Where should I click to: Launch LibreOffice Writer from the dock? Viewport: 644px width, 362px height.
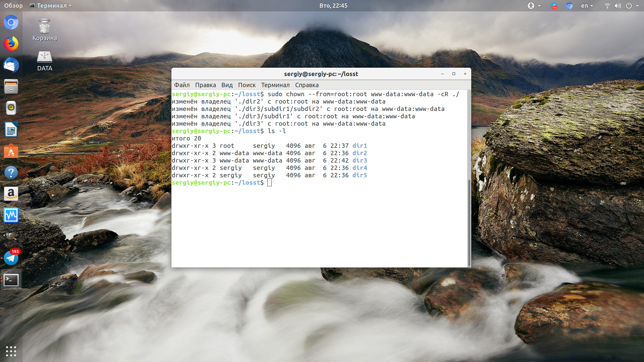tap(11, 130)
